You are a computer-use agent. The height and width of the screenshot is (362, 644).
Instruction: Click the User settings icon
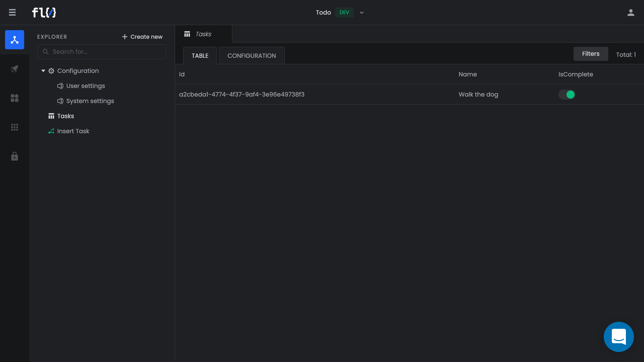(x=60, y=86)
